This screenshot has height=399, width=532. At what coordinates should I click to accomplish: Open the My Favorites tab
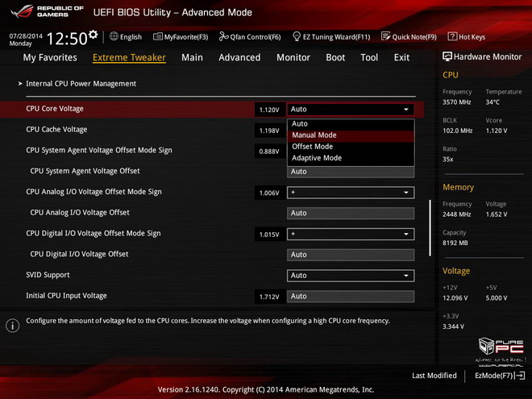point(50,57)
